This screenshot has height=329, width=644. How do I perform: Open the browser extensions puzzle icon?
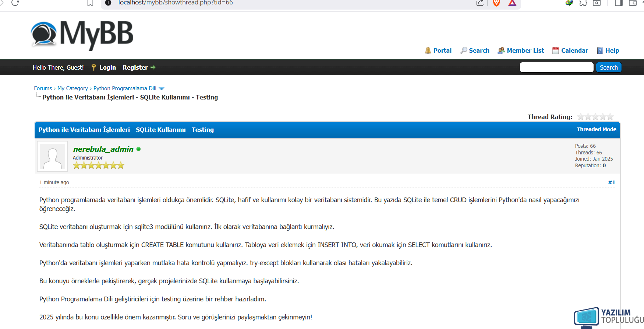pos(583,3)
